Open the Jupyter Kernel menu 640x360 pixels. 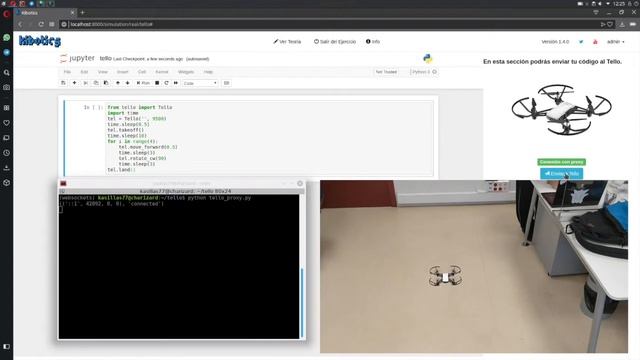162,72
